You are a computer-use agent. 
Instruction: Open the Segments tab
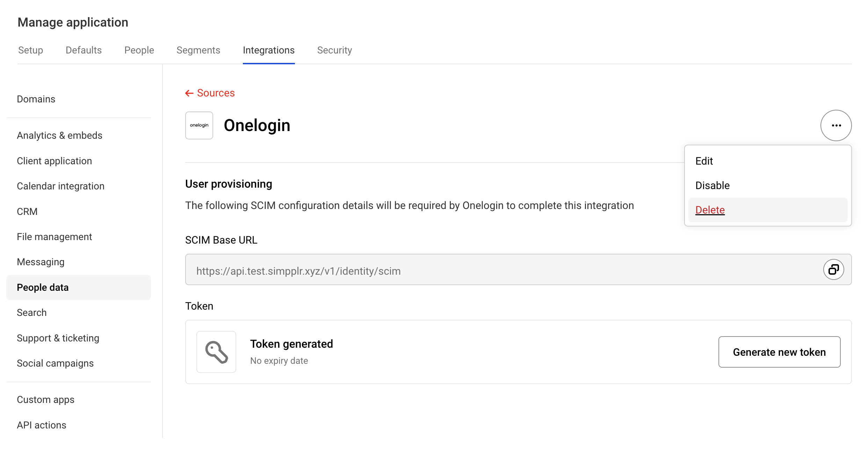pyautogui.click(x=198, y=50)
